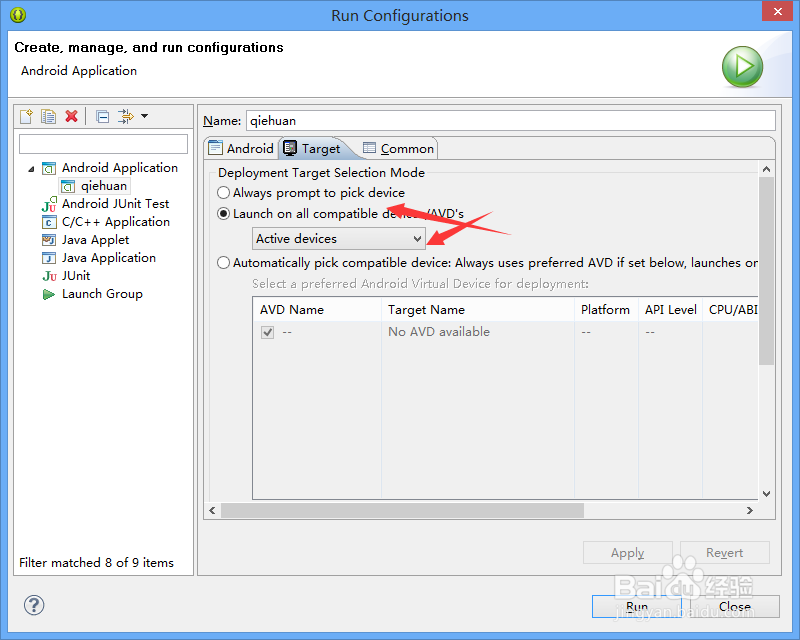800x640 pixels.
Task: Click the Android Application type icon
Action: 49,168
